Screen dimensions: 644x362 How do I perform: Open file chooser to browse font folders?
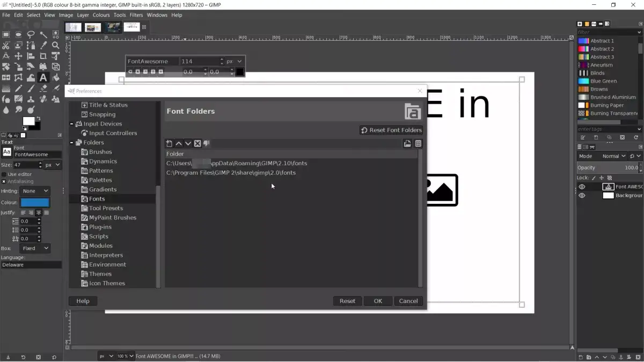coord(408,143)
